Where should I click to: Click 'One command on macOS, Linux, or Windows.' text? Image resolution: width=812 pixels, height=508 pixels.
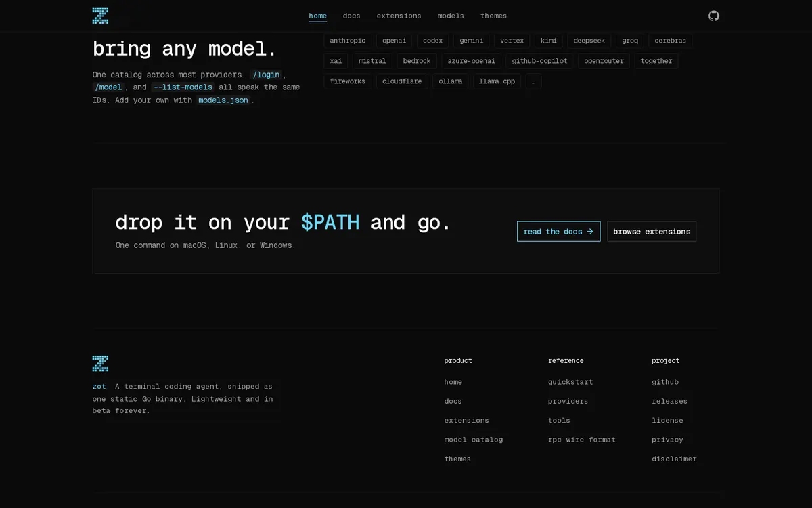pos(206,245)
